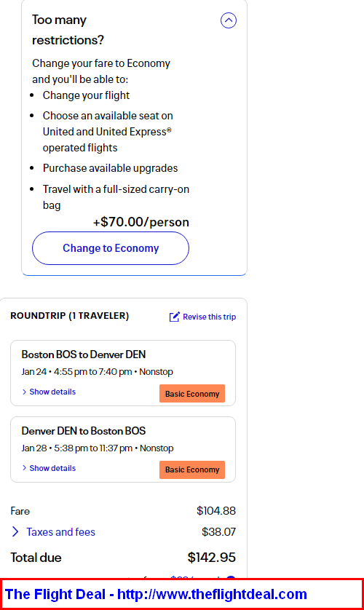Click Basic Economy badge on Boston to Denver flight
Image resolution: width=364 pixels, height=610 pixels.
click(192, 394)
